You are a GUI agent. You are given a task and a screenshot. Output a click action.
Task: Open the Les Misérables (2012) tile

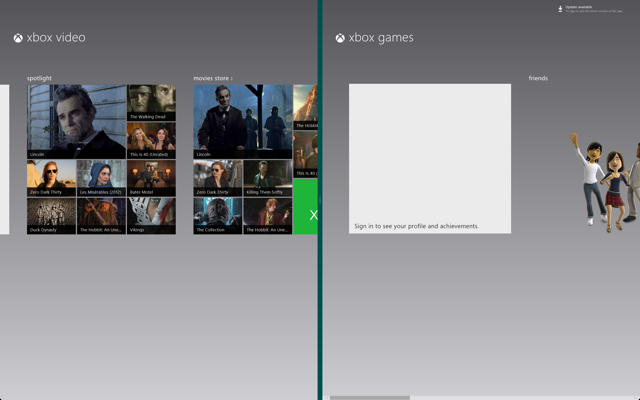pyautogui.click(x=101, y=178)
